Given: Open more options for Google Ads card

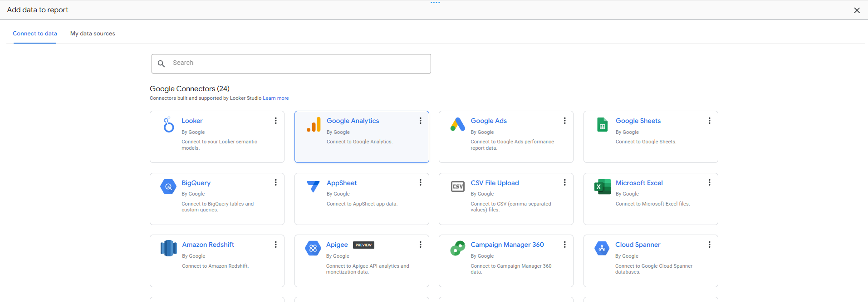Looking at the screenshot, I should 564,121.
